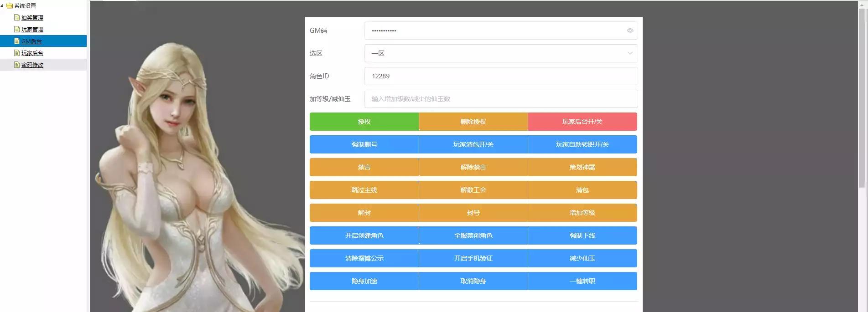The width and height of the screenshot is (868, 312).
Task: Click the green 授权 button
Action: pyautogui.click(x=364, y=122)
